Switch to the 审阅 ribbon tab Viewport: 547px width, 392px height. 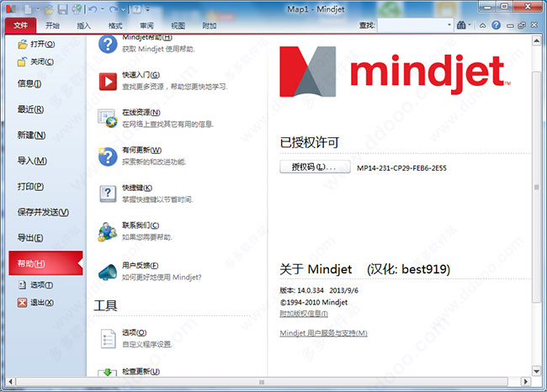click(x=146, y=25)
